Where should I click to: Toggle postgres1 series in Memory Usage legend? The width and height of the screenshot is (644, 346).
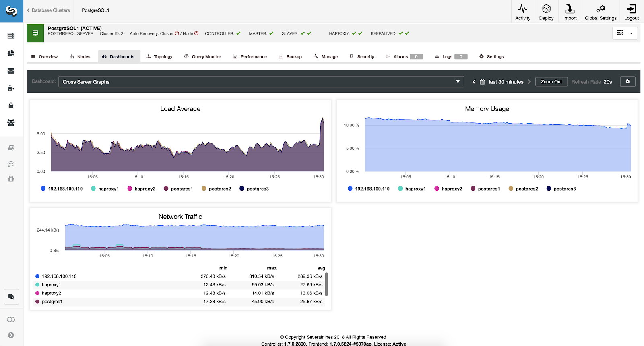[x=485, y=189]
